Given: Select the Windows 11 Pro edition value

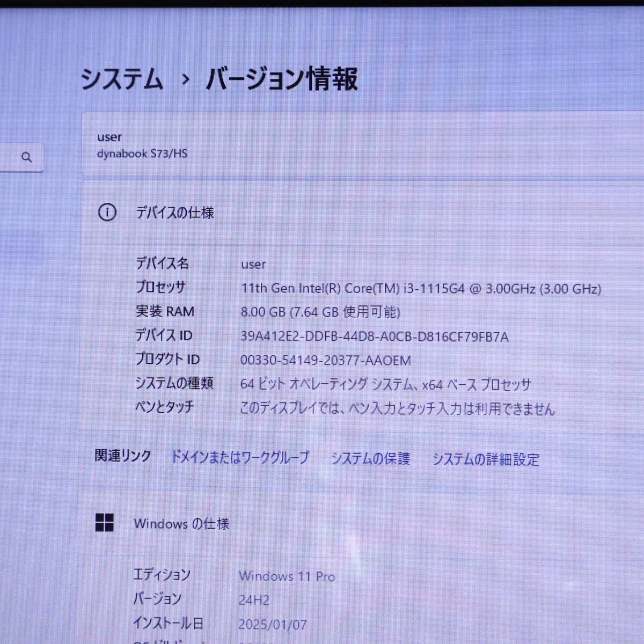Looking at the screenshot, I should coord(287,576).
